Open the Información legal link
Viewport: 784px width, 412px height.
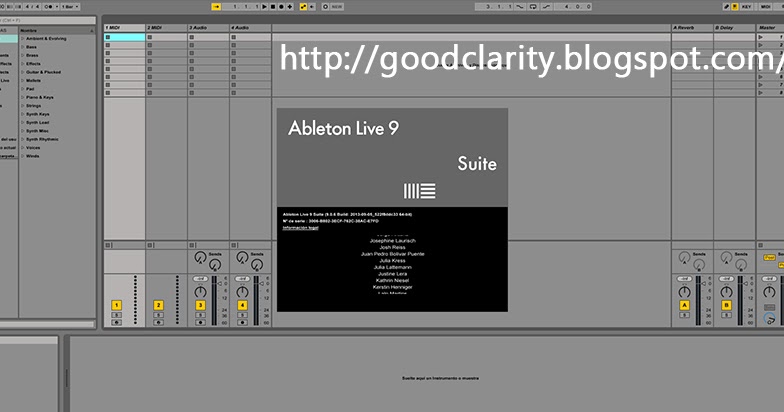point(300,228)
